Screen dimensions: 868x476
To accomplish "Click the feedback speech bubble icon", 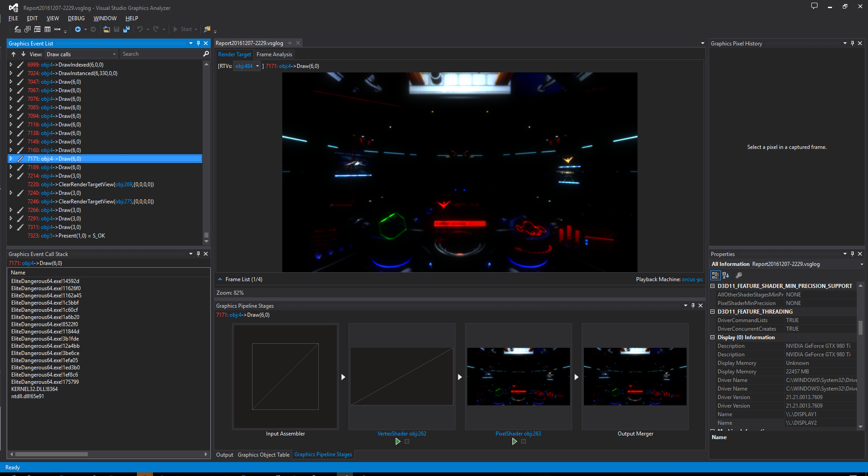I will tap(814, 6).
